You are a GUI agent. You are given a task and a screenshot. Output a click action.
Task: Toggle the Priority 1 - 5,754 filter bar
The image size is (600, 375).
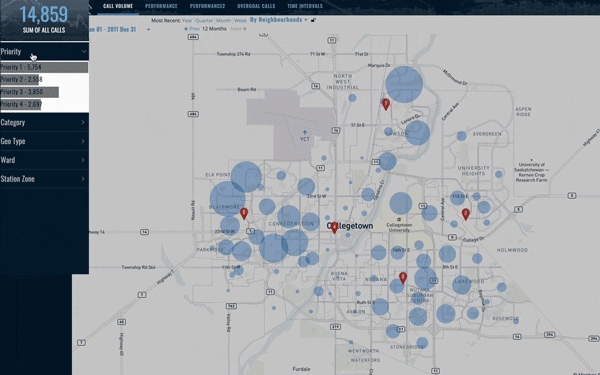(x=44, y=67)
